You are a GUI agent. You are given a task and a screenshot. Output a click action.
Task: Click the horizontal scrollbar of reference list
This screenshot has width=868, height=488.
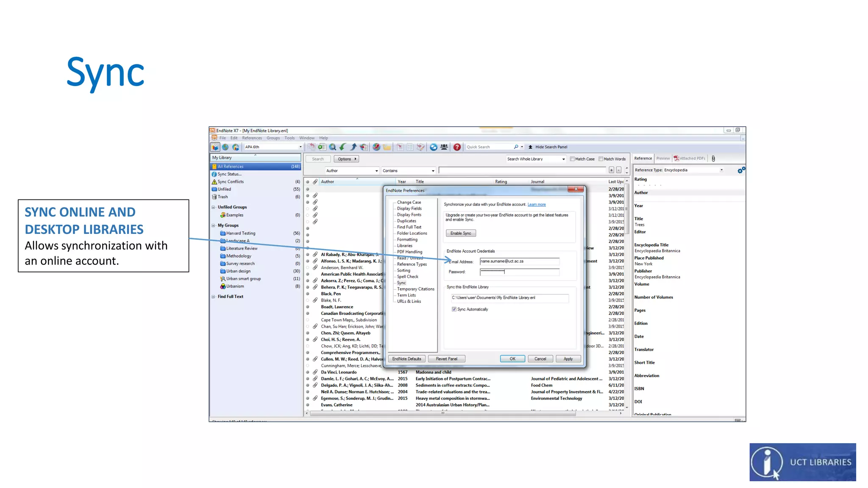pyautogui.click(x=442, y=413)
